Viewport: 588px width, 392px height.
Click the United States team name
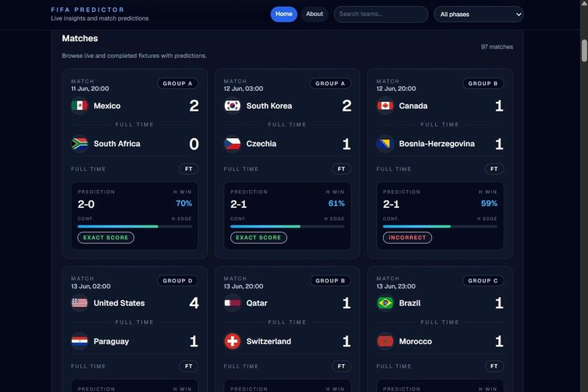click(119, 303)
